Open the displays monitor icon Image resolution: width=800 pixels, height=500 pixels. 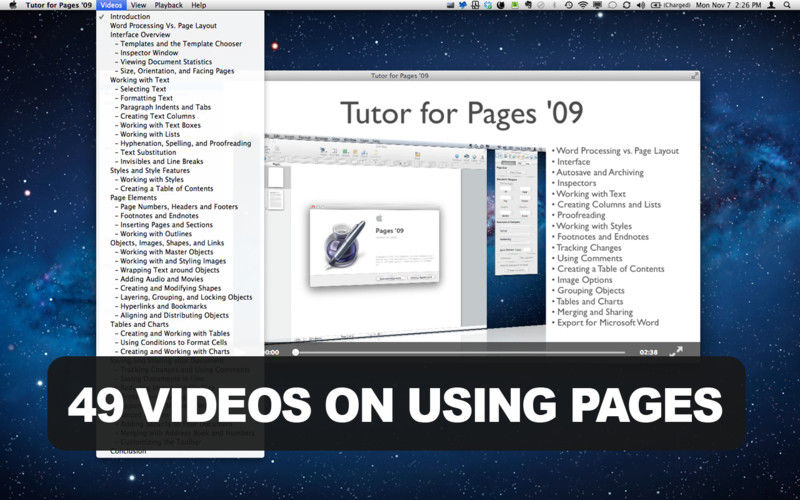pyautogui.click(x=597, y=5)
